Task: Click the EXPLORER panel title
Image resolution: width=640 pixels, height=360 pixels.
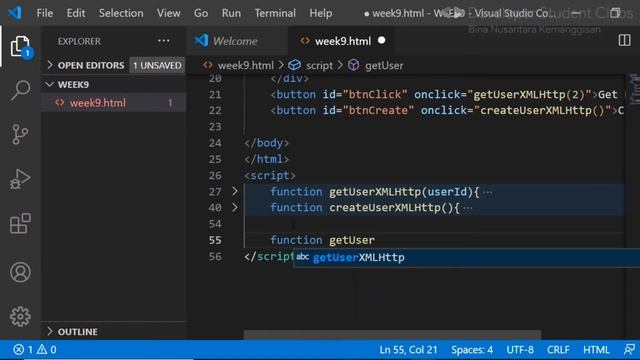Action: (x=79, y=41)
